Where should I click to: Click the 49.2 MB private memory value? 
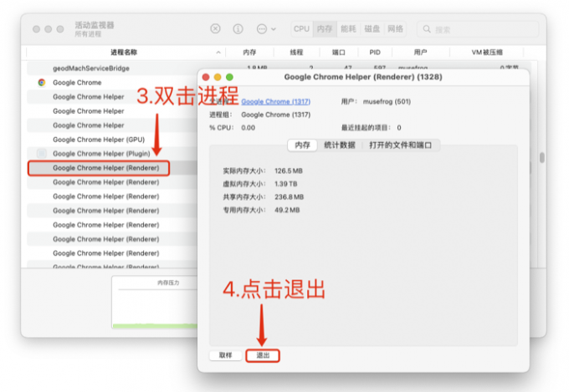point(287,210)
